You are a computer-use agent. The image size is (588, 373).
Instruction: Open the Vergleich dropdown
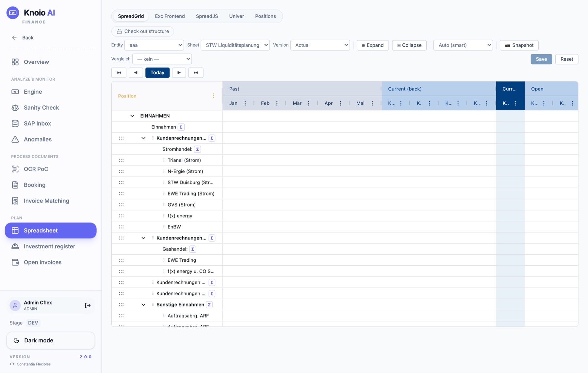coord(162,59)
